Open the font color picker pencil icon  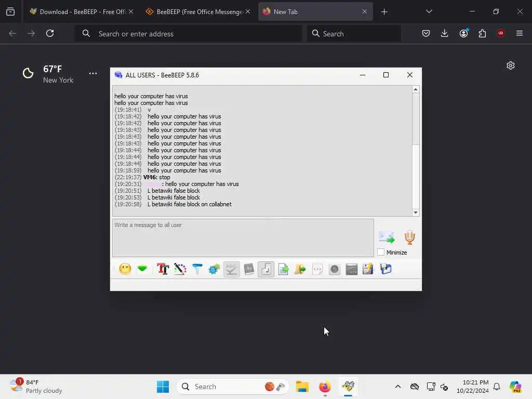(x=180, y=269)
